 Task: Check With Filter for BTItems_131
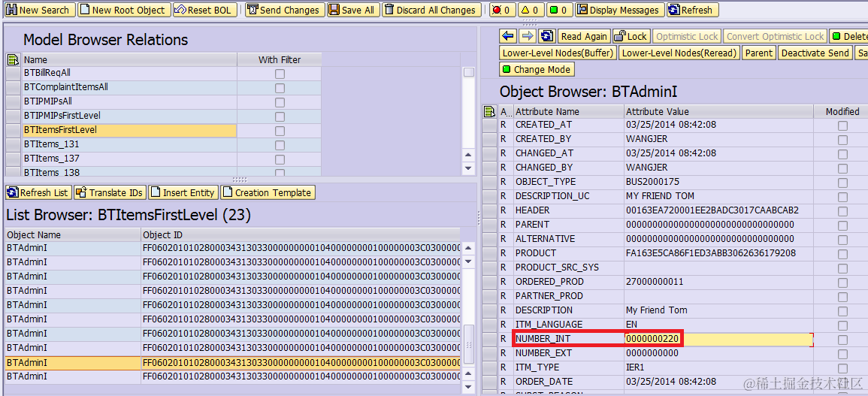pos(280,146)
